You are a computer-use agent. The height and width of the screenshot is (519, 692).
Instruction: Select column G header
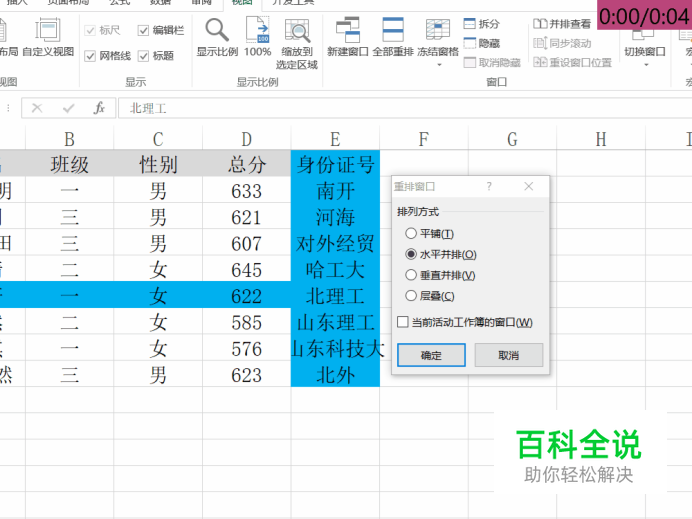point(512,139)
